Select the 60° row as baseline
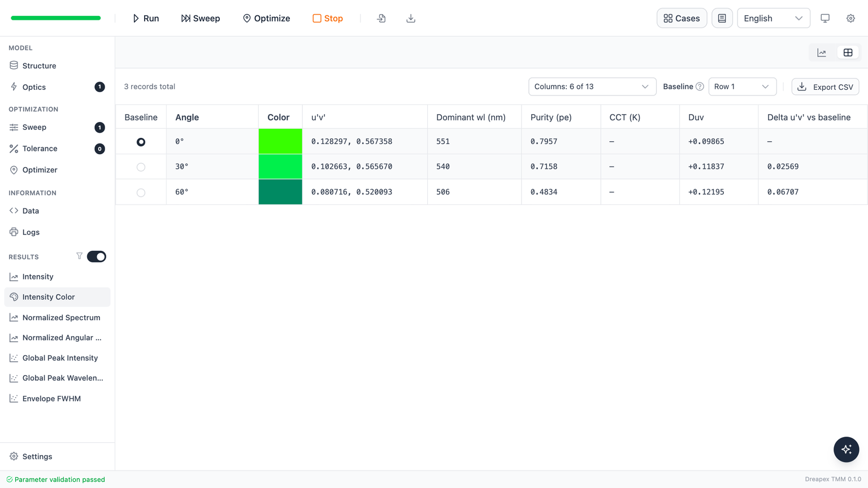The width and height of the screenshot is (868, 488). coord(141,193)
